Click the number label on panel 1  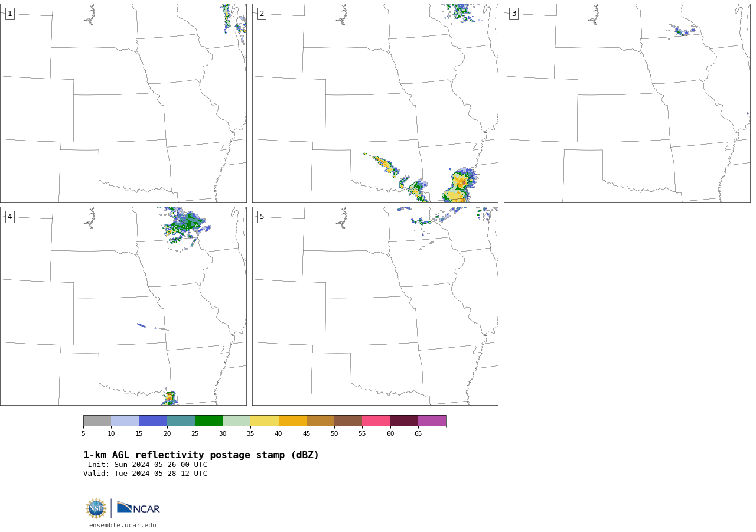tap(9, 14)
